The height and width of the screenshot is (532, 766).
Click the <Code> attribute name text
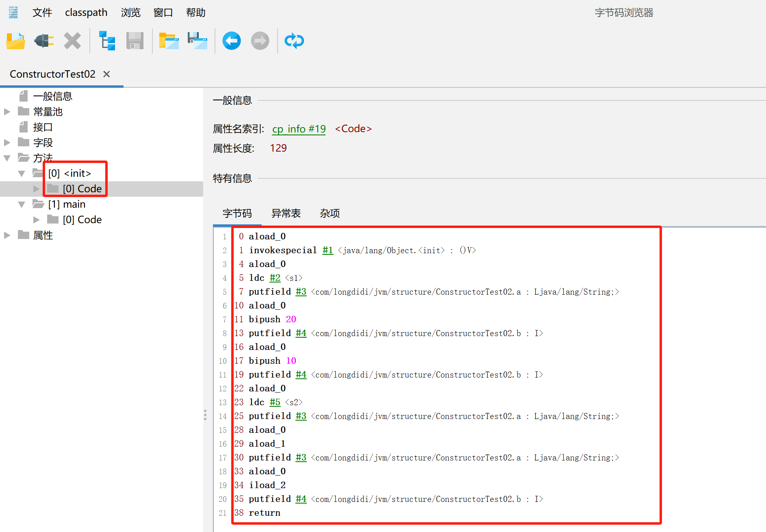point(353,129)
